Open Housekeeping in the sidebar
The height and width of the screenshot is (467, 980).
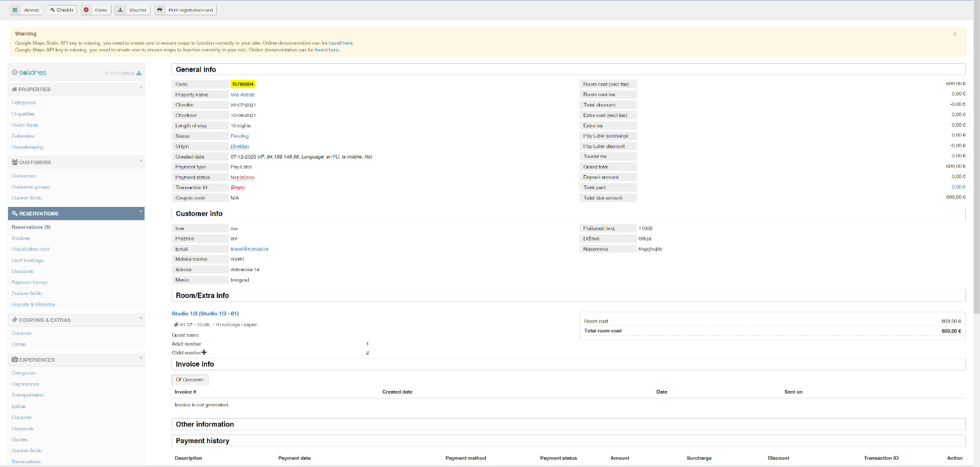pyautogui.click(x=28, y=147)
